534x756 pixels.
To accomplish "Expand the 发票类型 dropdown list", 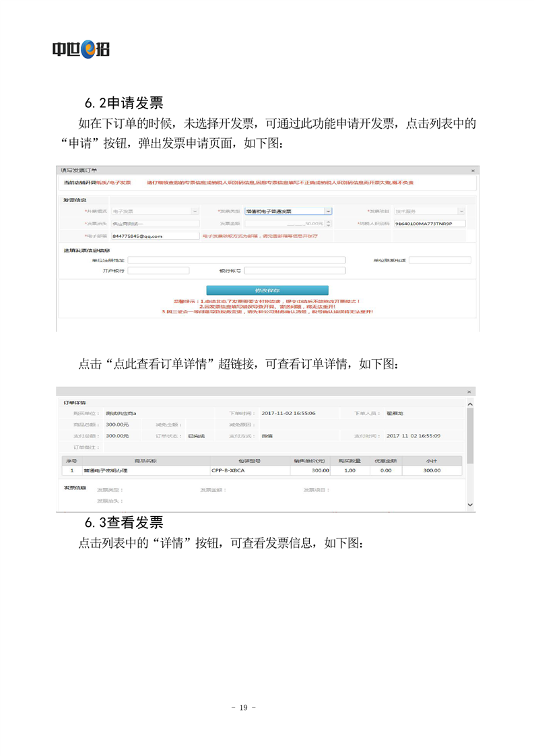I will [x=328, y=211].
